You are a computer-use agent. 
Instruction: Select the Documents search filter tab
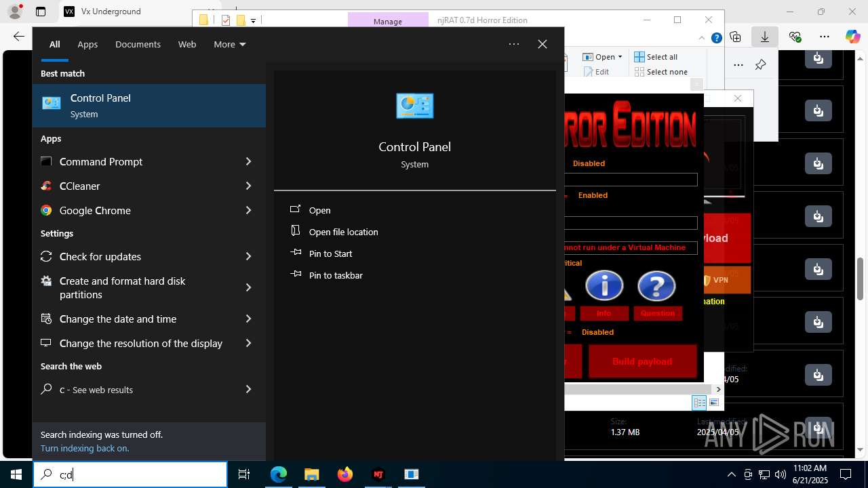pos(138,44)
